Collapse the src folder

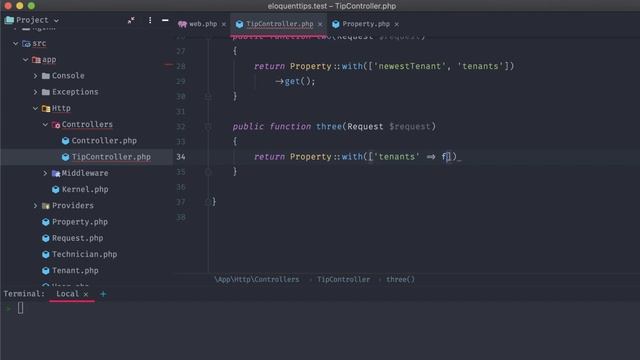pyautogui.click(x=16, y=43)
